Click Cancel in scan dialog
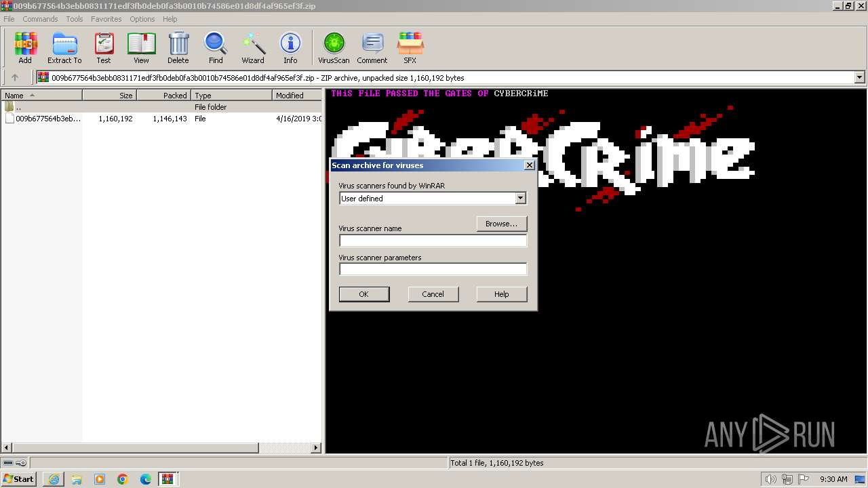The image size is (868, 488). 433,294
